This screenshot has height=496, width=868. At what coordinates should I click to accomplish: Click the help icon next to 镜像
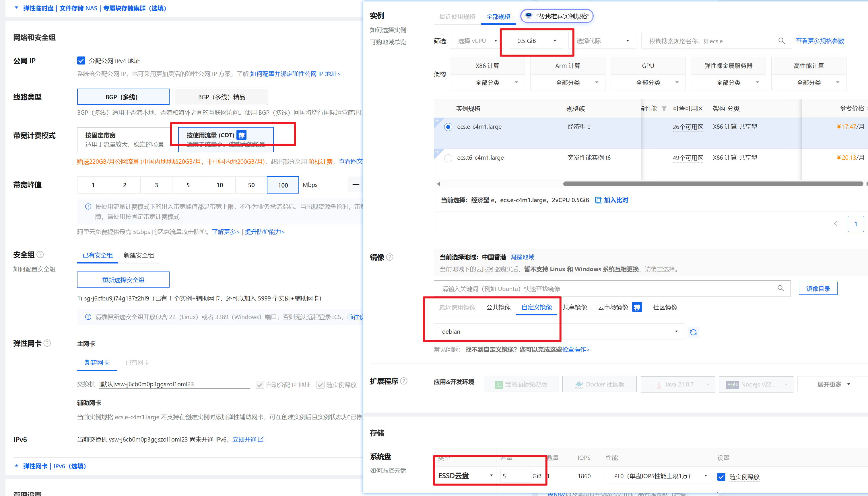pyautogui.click(x=390, y=257)
